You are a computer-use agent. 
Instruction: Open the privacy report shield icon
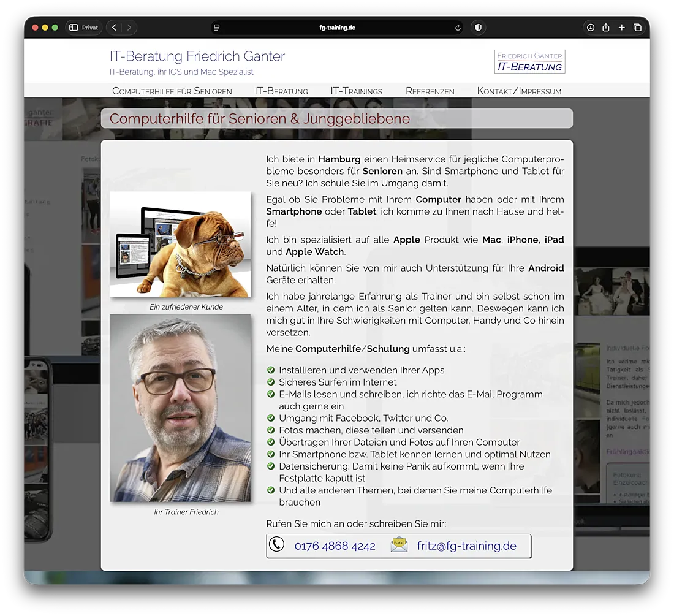(478, 28)
